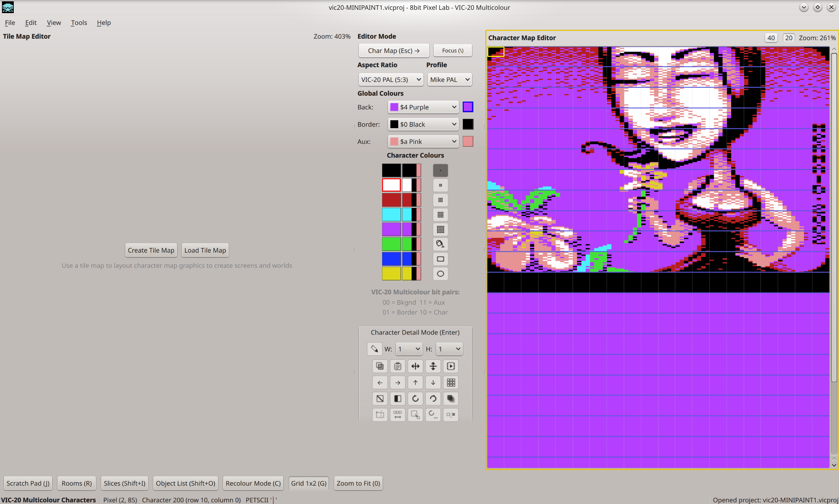The width and height of the screenshot is (839, 504).
Task: Click the vertical double-arrow flip icon
Action: point(433,366)
